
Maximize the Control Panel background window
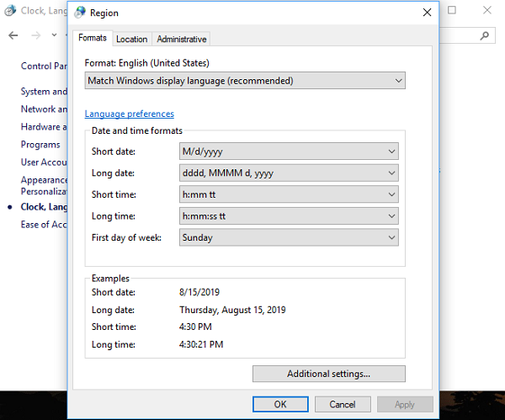(452, 11)
